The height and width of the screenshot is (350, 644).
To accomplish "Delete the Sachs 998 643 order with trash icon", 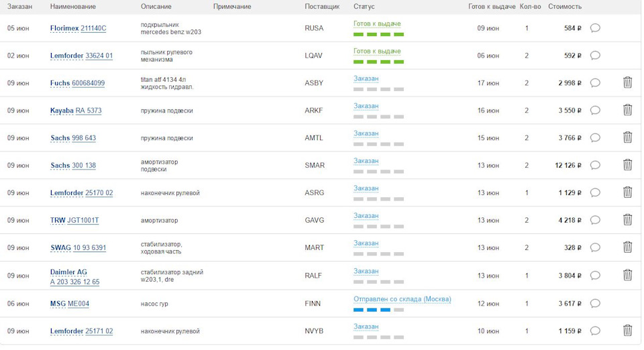I will pyautogui.click(x=628, y=137).
